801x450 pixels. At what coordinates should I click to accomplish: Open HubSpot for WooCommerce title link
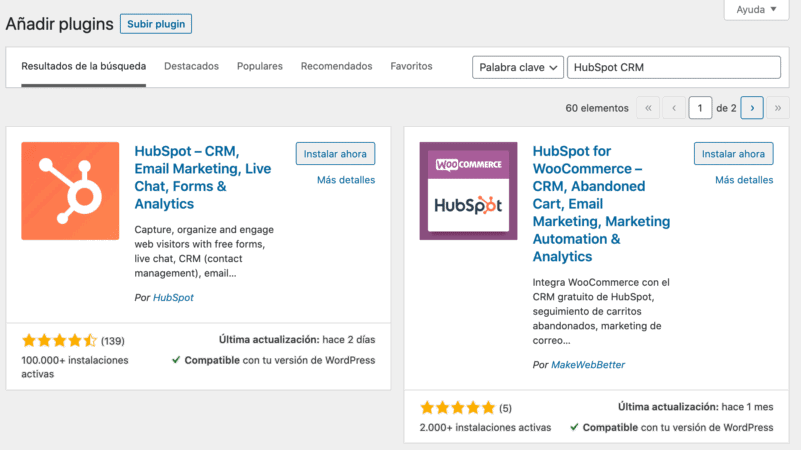point(601,204)
